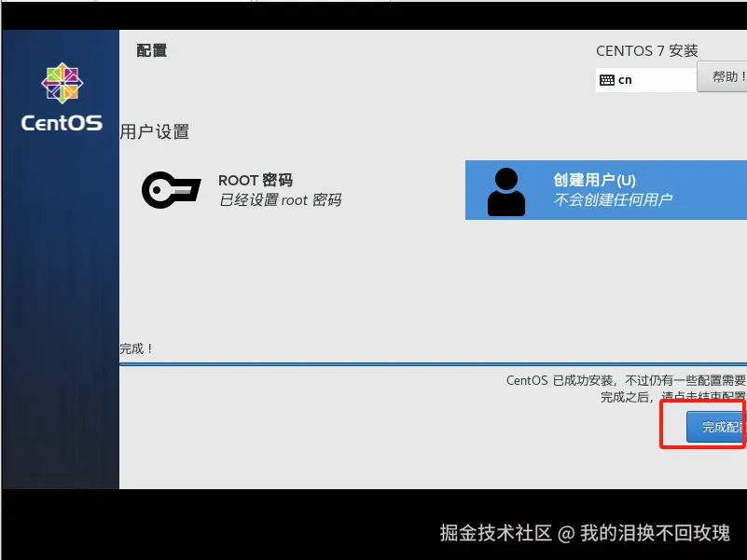
Task: Click the 帮助! button
Action: coord(726,78)
